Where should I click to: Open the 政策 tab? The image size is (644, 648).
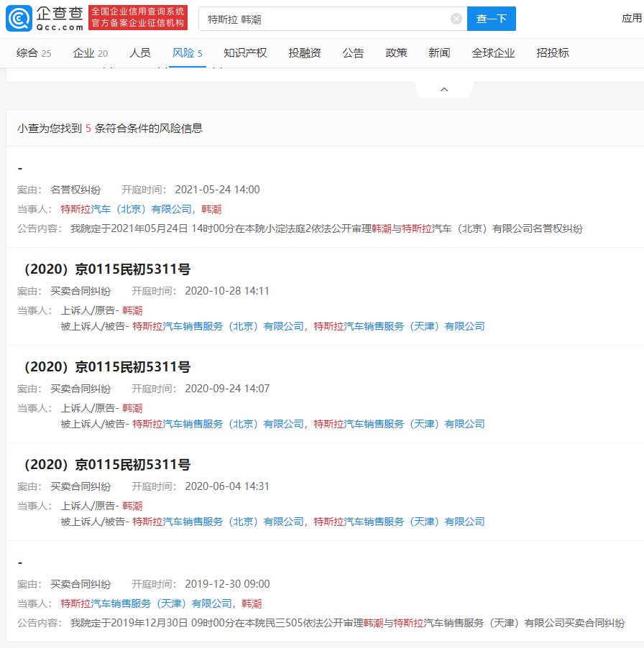[396, 53]
